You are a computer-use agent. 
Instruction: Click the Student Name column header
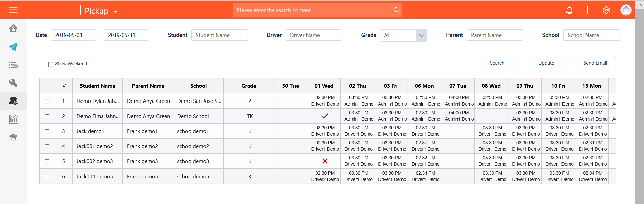98,86
